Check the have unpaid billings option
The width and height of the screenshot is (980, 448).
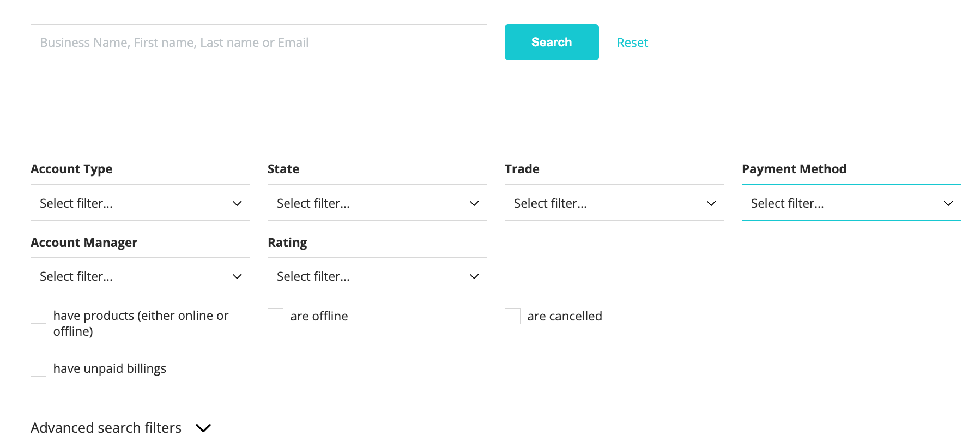[x=38, y=368]
